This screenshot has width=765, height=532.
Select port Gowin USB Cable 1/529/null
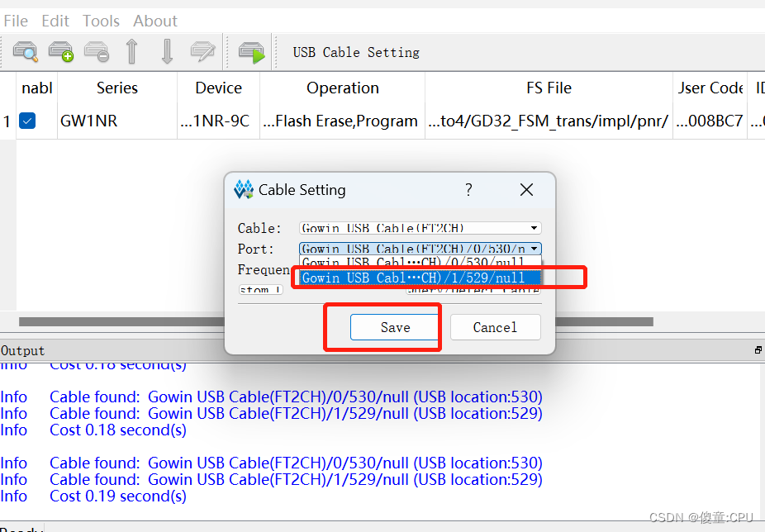click(418, 278)
